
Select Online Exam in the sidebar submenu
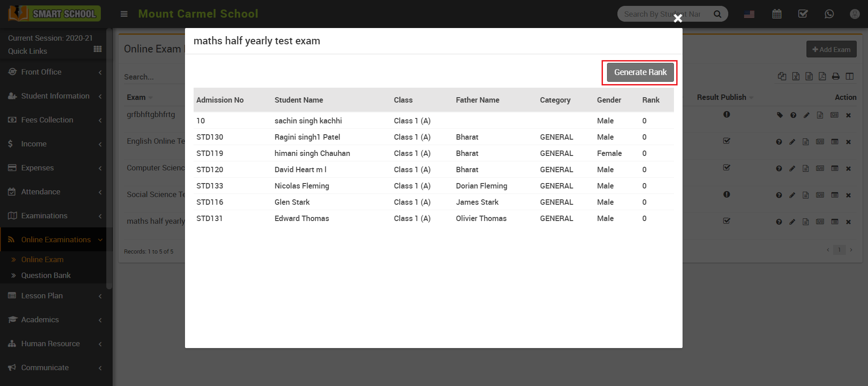point(42,259)
